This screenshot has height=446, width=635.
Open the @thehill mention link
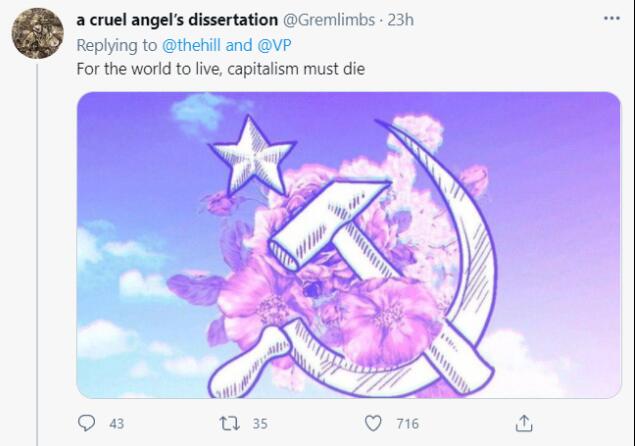click(x=191, y=45)
